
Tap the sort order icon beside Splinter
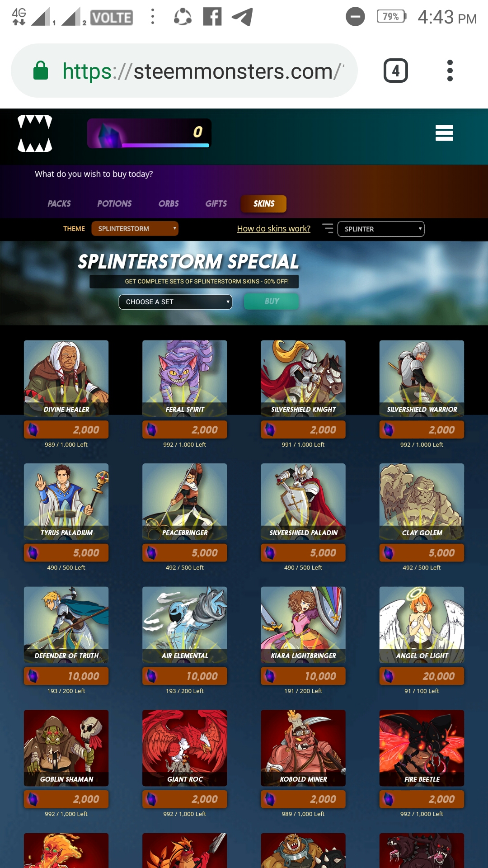[328, 228]
